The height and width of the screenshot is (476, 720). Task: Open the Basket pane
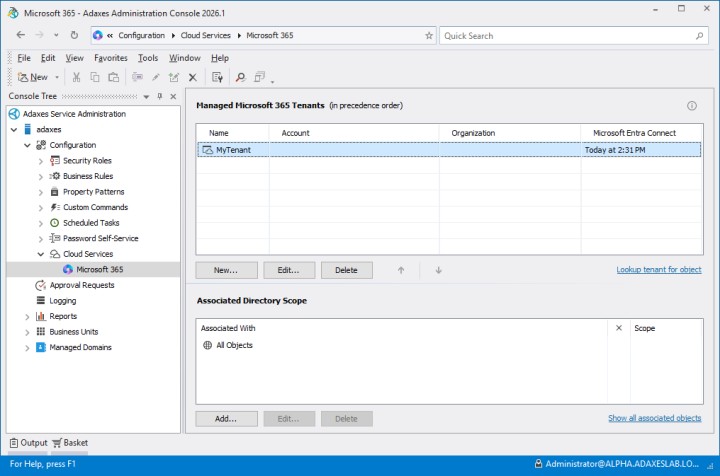tap(70, 442)
